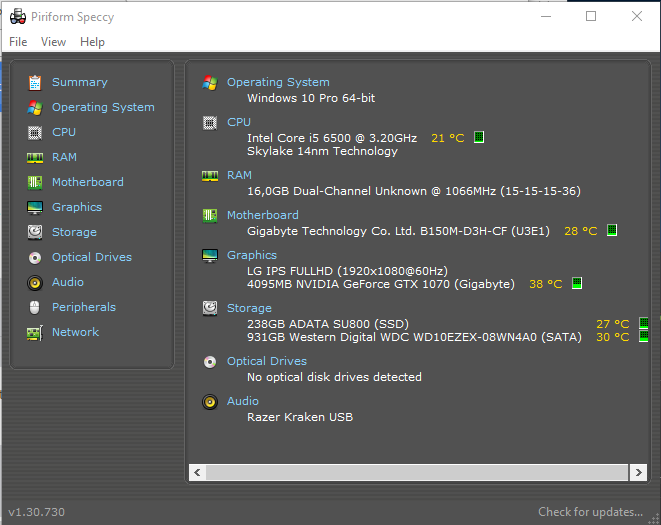Click the Graphics monitor icon in summary panel
Image resolution: width=661 pixels, height=525 pixels.
(210, 256)
